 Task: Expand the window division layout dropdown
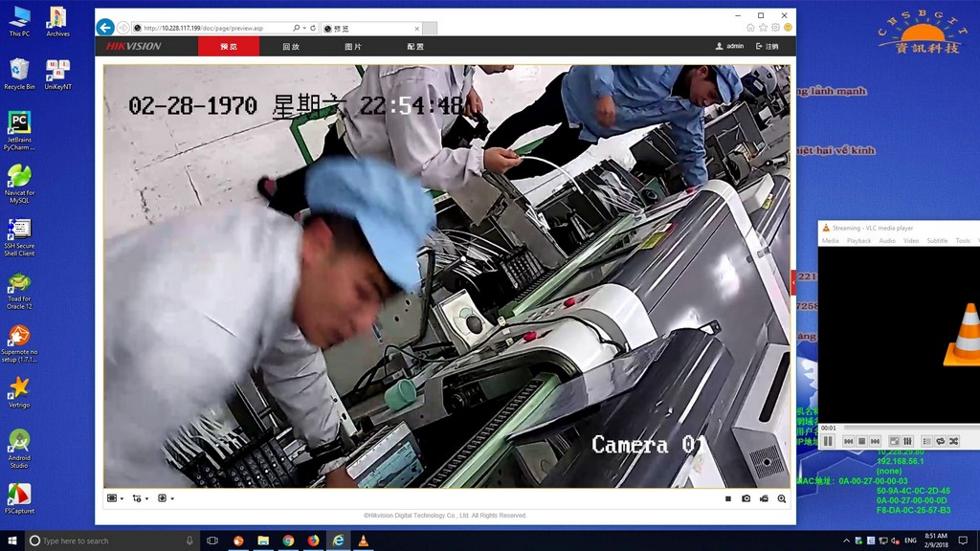[115, 498]
